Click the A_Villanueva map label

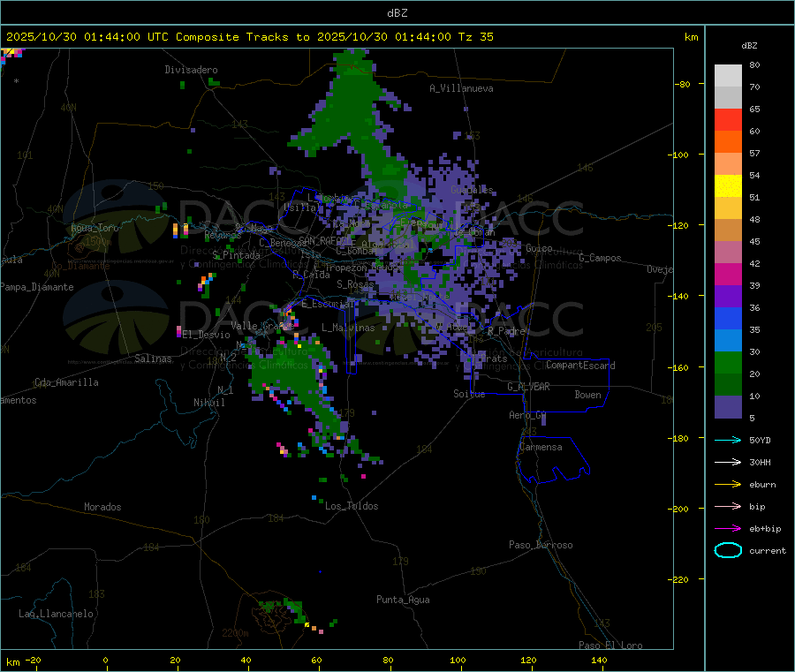tap(461, 88)
